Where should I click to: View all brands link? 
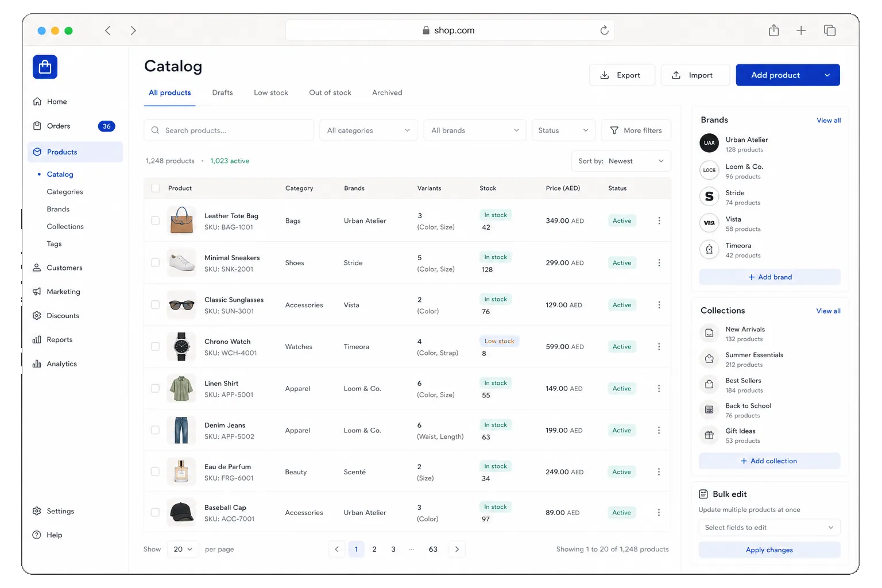pyautogui.click(x=829, y=121)
